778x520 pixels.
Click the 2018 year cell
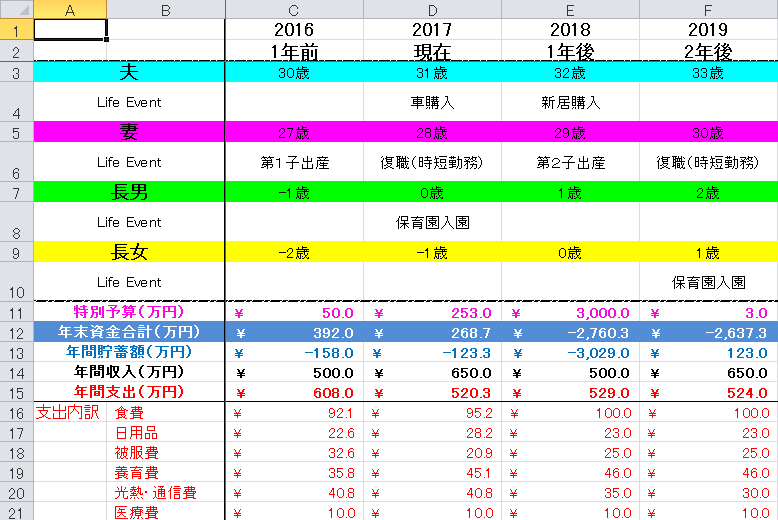click(x=570, y=30)
